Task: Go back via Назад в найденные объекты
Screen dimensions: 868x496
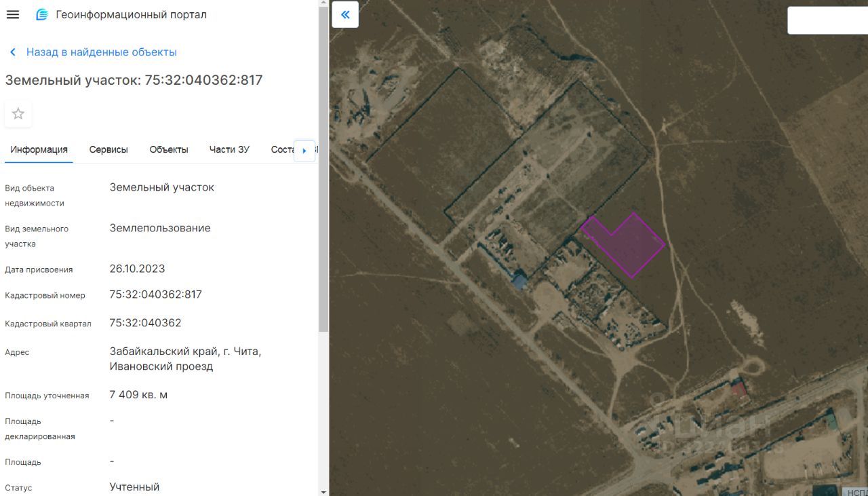Action: (x=101, y=52)
